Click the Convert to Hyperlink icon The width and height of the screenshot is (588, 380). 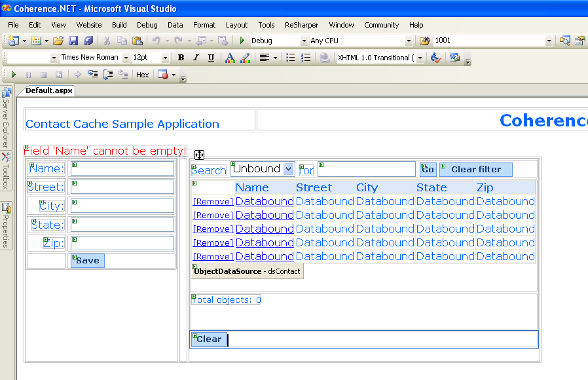pyautogui.click(x=324, y=58)
